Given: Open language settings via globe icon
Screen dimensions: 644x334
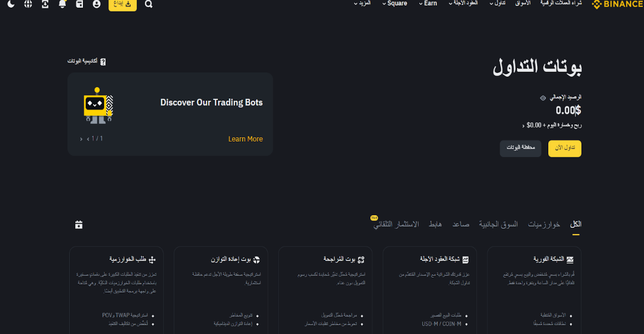Looking at the screenshot, I should [x=28, y=4].
